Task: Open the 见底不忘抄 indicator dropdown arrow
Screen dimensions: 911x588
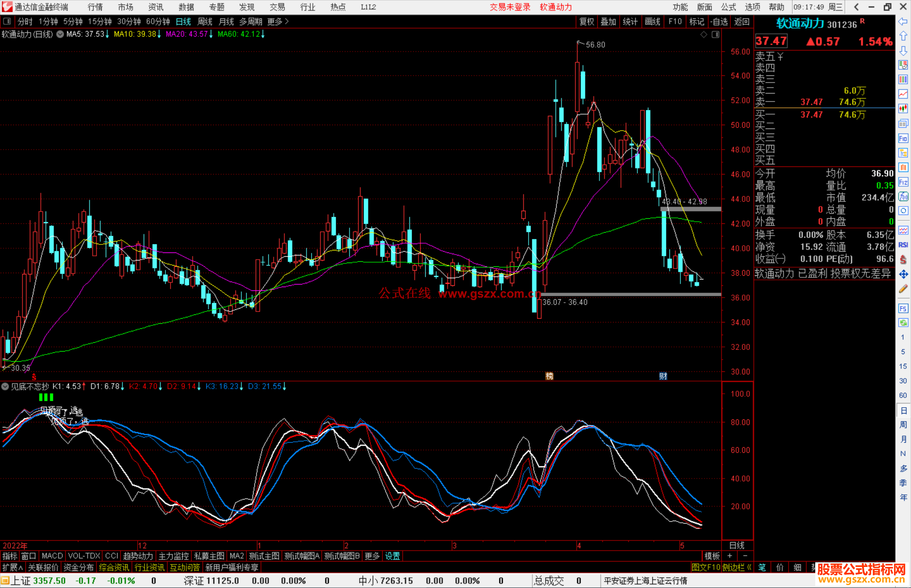Action: [5, 387]
